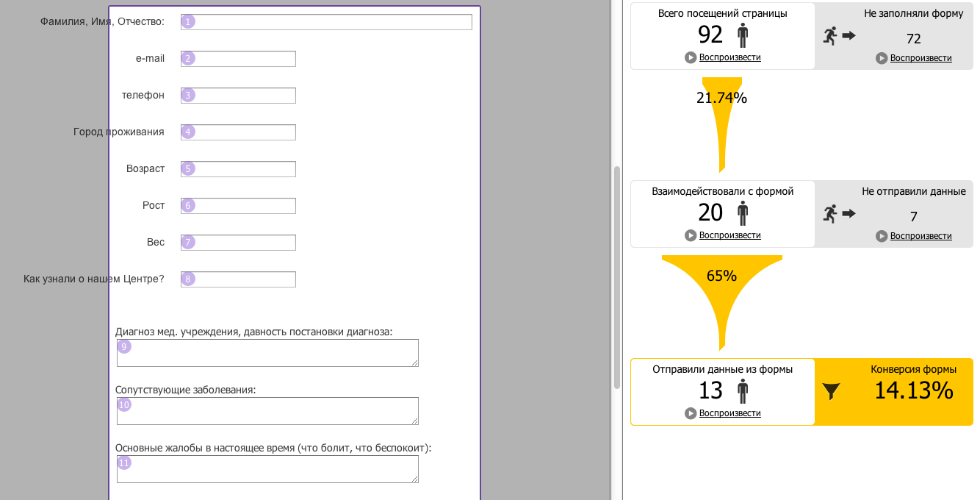The height and width of the screenshot is (500, 980).
Task: Click "Как узнали о нашем Центре?" field
Action: click(238, 279)
